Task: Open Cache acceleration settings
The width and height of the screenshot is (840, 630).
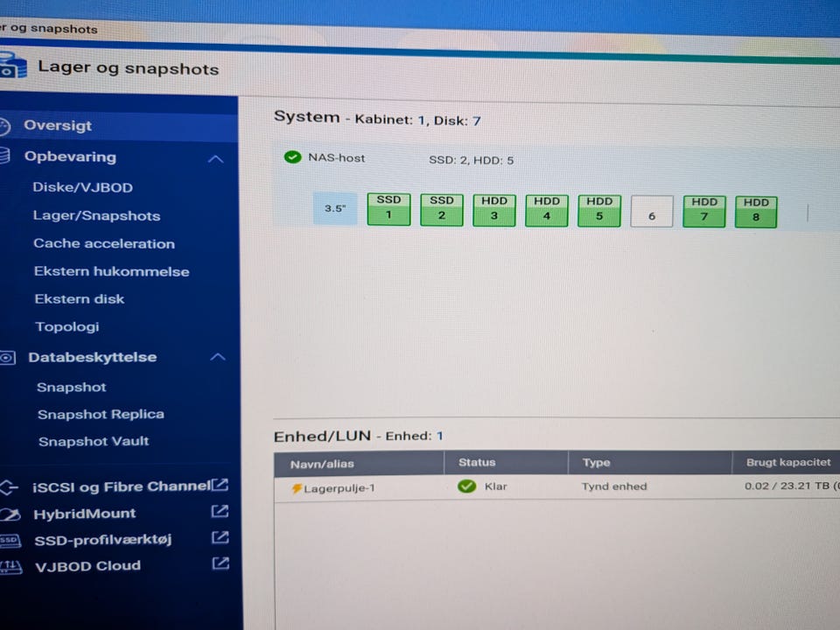Action: (104, 244)
